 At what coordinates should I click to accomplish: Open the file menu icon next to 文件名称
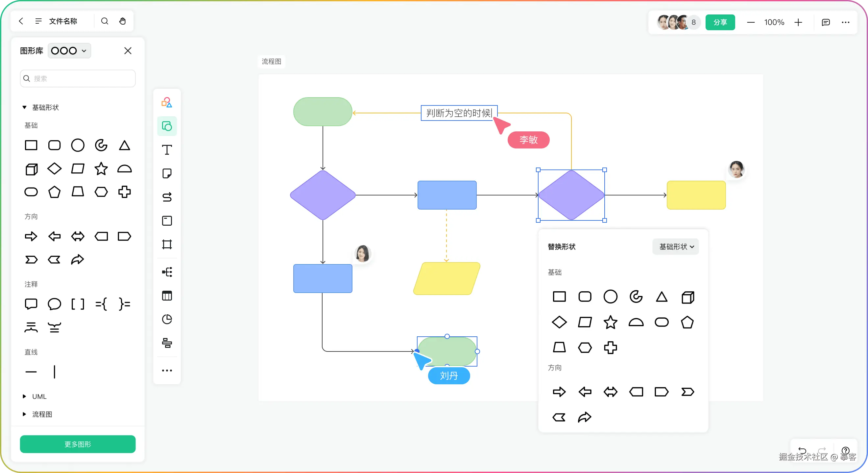(38, 21)
